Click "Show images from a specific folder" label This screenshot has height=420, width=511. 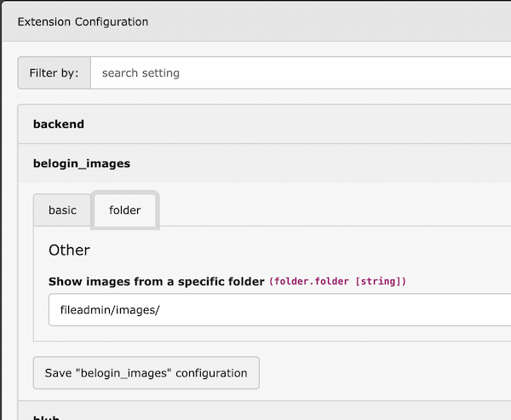point(157,281)
